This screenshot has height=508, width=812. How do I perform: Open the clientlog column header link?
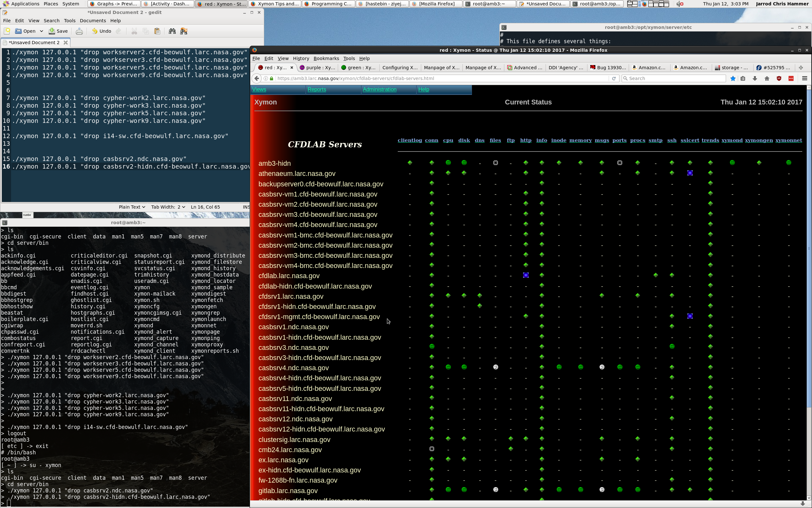tap(410, 140)
